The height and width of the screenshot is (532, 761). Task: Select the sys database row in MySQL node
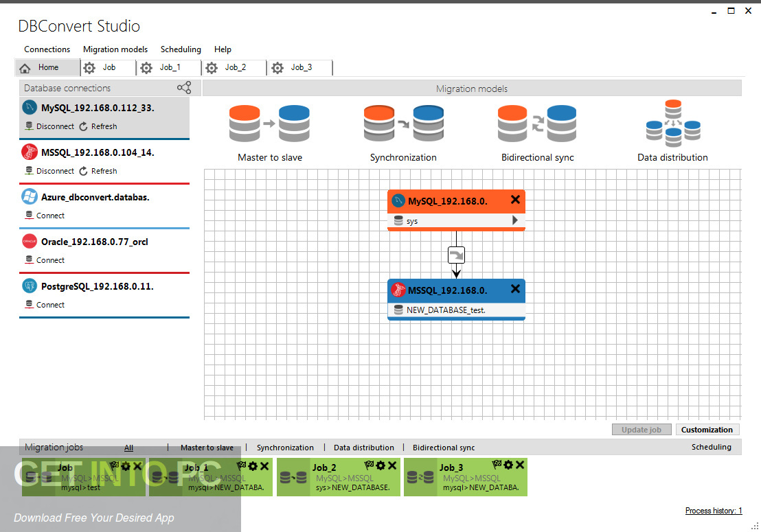(456, 220)
